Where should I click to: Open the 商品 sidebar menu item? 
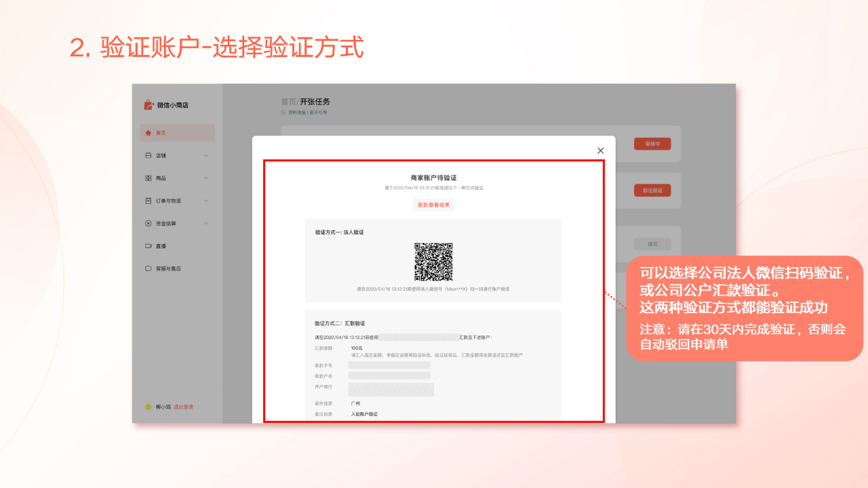(177, 178)
